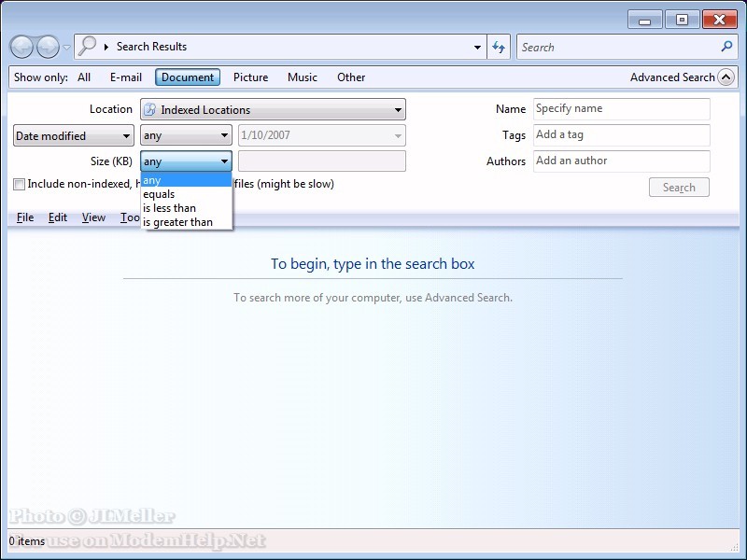Open the 1/10/2007 date picker
Viewport: 747px width, 560px height.
[322, 135]
